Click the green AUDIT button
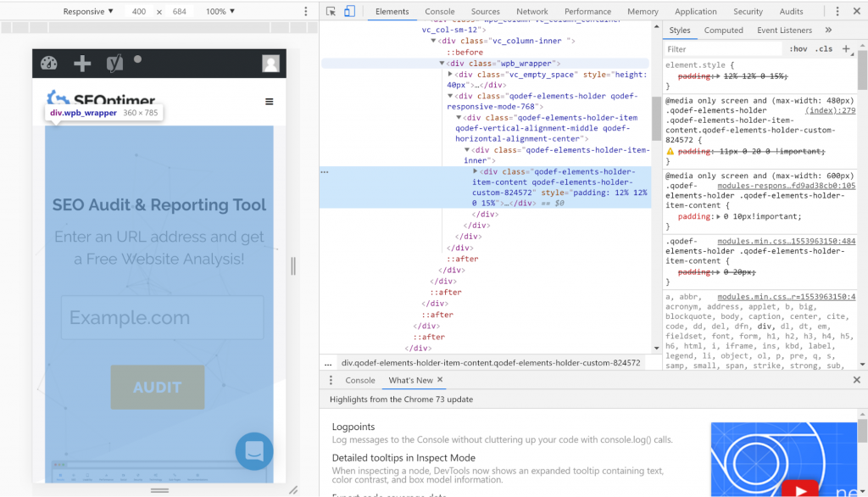Image resolution: width=868 pixels, height=497 pixels. (x=158, y=388)
